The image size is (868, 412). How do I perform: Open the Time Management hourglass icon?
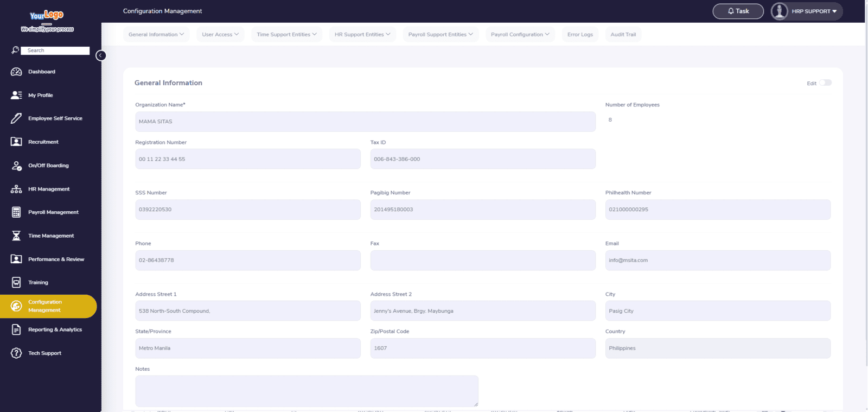tap(16, 236)
